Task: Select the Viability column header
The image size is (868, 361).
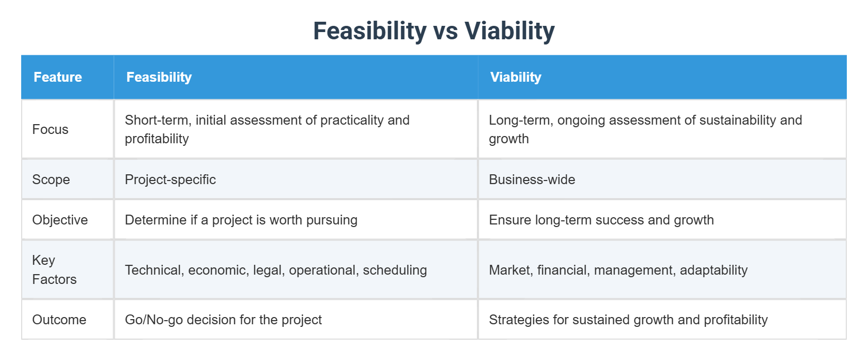Action: coord(516,77)
